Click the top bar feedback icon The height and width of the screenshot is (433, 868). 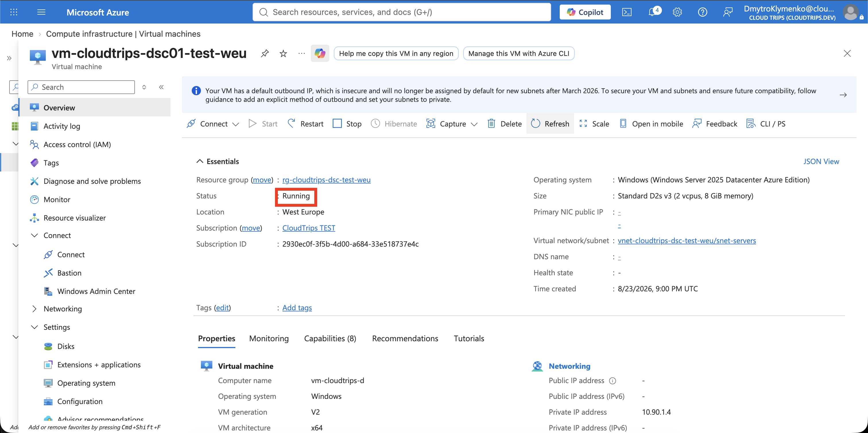click(728, 12)
